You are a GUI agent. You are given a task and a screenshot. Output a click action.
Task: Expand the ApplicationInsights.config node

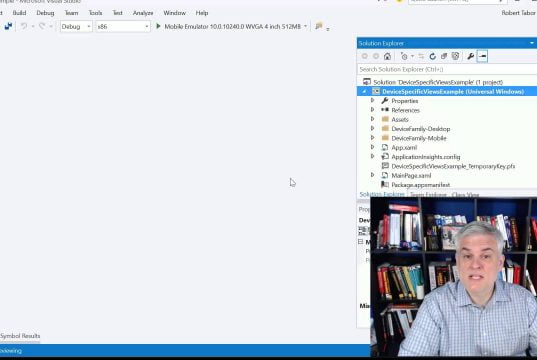point(373,156)
